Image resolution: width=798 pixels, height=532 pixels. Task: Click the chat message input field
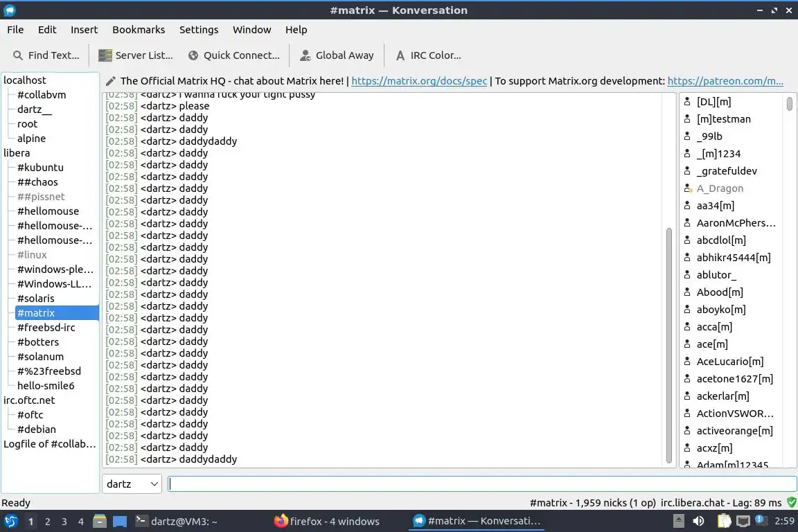point(482,484)
